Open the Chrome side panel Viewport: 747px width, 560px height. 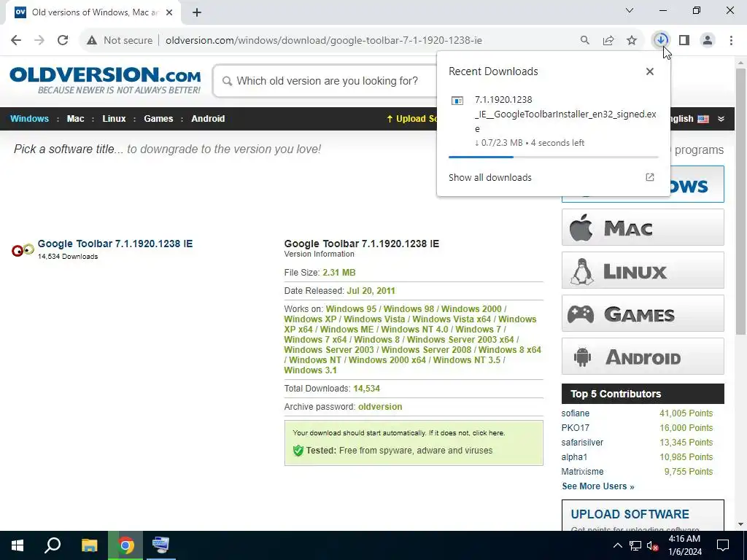click(x=684, y=40)
